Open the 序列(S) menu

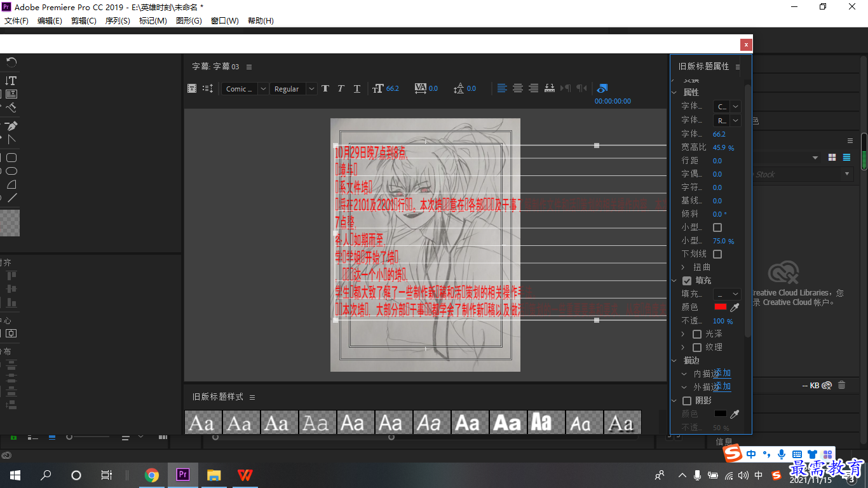118,21
